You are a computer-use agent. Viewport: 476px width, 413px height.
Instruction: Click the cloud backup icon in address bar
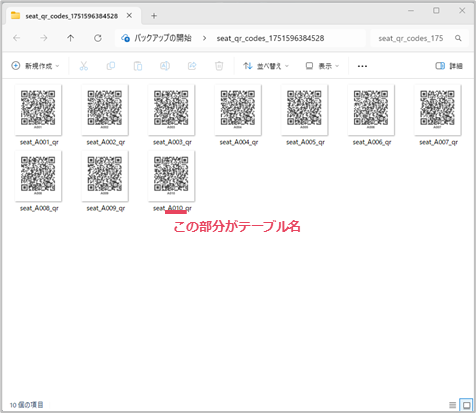pos(125,38)
